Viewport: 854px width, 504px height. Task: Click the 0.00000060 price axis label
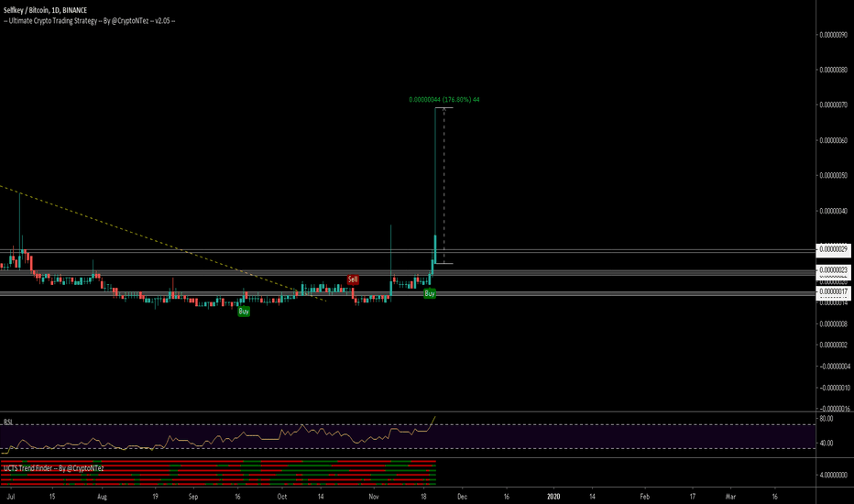[x=834, y=140]
